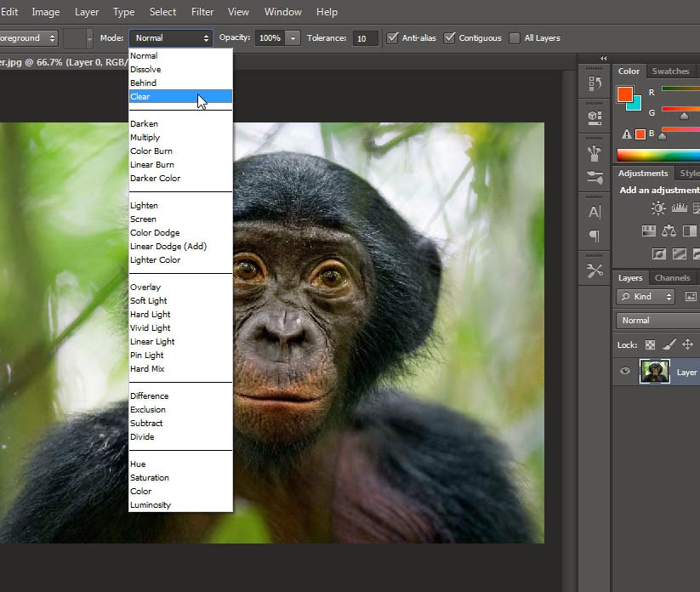
Task: Pick a color from the spectrum ramp
Action: click(x=658, y=155)
